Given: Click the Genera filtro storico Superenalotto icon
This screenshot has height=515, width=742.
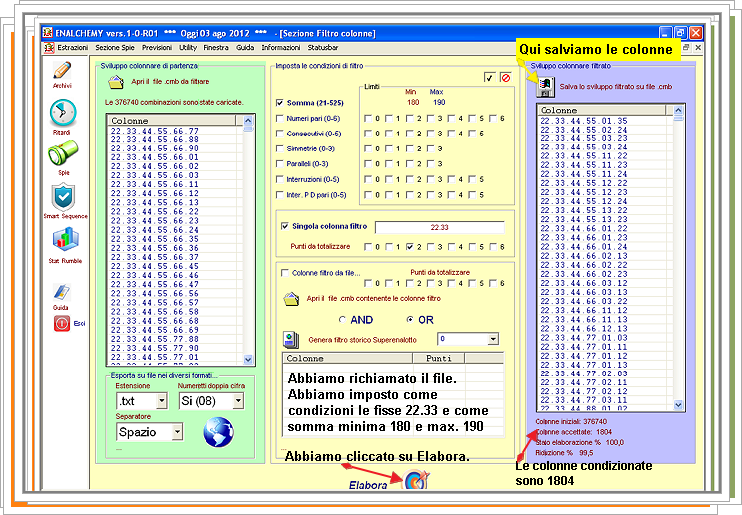Looking at the screenshot, I should pyautogui.click(x=291, y=340).
